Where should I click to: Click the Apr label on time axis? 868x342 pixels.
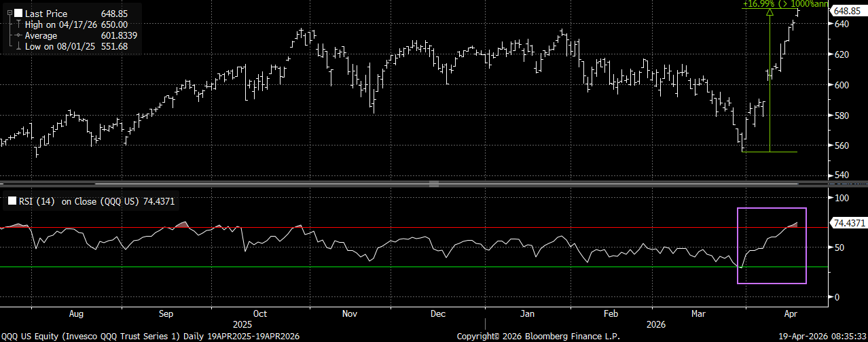[x=791, y=315]
